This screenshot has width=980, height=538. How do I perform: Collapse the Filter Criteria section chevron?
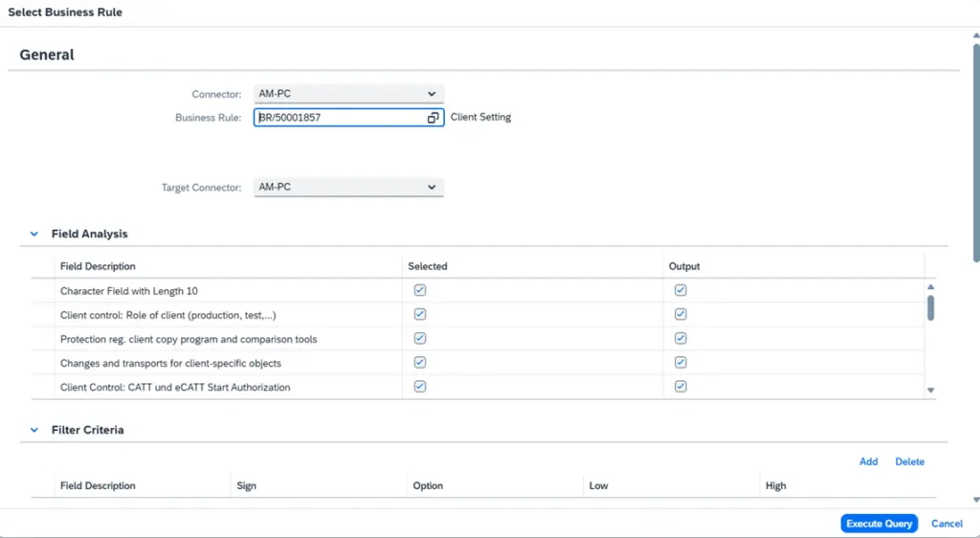[x=34, y=431]
